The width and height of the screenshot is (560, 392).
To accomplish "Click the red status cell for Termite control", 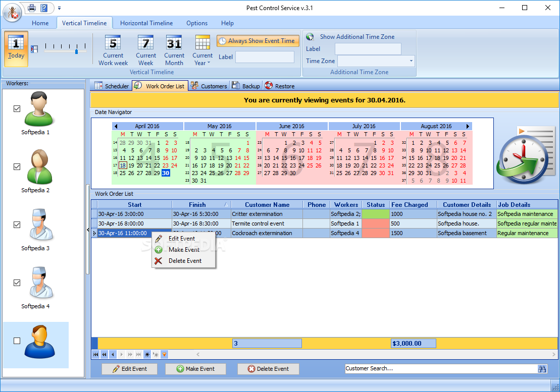I will (x=376, y=223).
